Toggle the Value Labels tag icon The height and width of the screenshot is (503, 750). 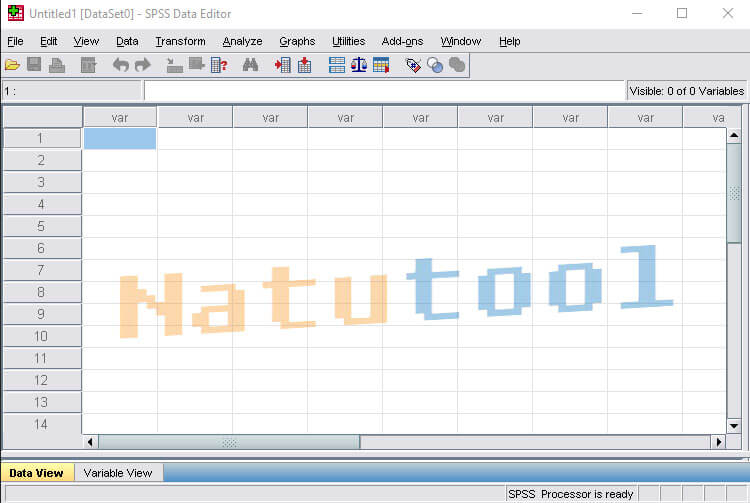tap(413, 65)
